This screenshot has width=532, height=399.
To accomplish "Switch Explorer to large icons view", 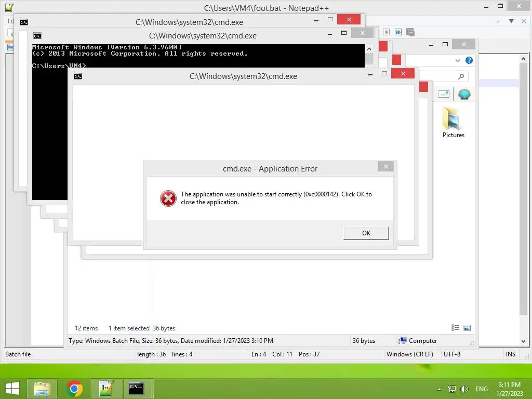I will click(467, 328).
